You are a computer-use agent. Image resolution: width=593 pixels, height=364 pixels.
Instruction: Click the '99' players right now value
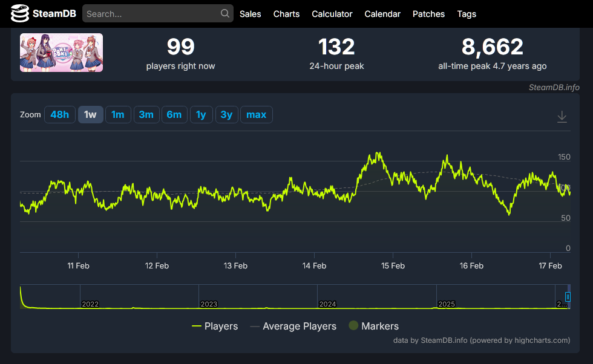coord(181,47)
